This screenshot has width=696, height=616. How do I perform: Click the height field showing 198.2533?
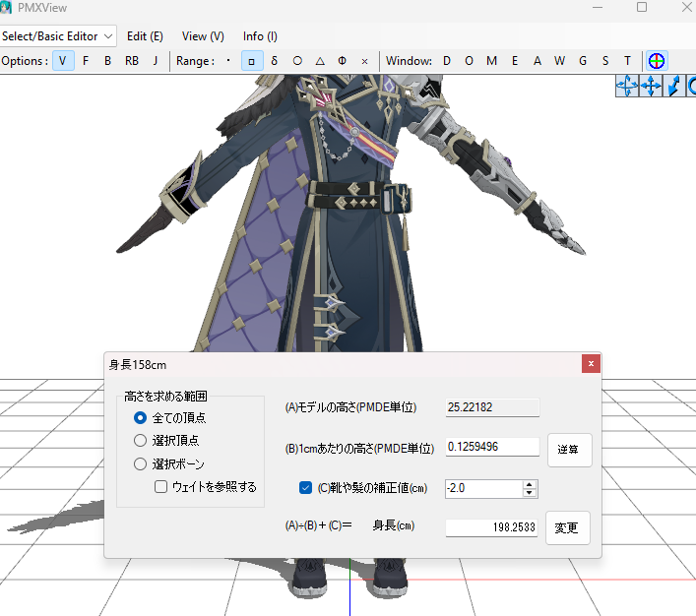pos(491,527)
